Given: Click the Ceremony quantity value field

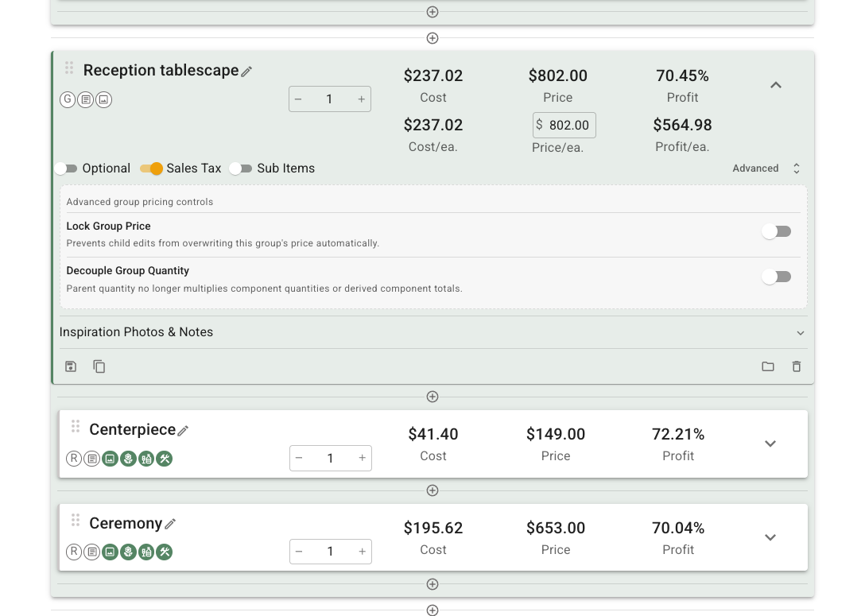Looking at the screenshot, I should click(x=330, y=552).
